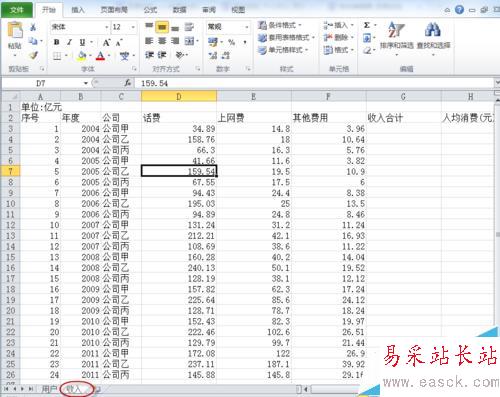Click the Copy icon
The height and width of the screenshot is (397, 500).
[x=33, y=41]
